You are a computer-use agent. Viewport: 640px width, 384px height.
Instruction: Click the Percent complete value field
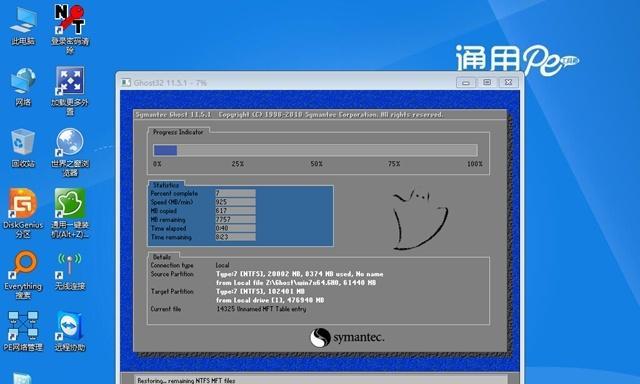coord(236,193)
